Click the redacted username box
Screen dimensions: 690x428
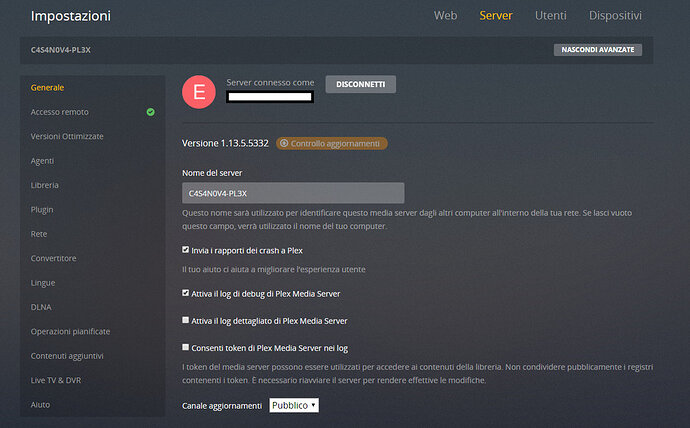click(x=270, y=97)
